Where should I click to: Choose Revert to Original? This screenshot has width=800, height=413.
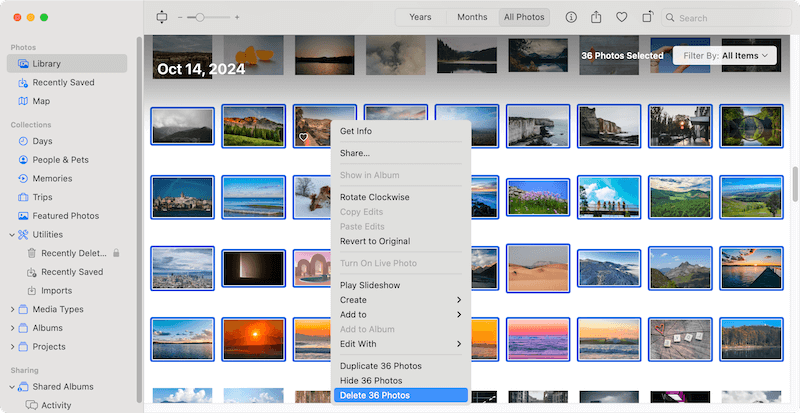point(401,241)
